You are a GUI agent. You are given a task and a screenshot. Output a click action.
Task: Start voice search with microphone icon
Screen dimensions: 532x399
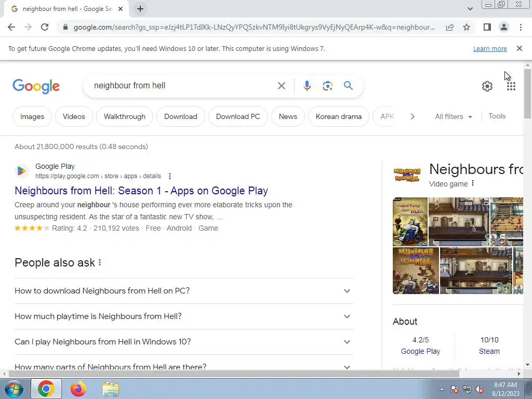(307, 86)
